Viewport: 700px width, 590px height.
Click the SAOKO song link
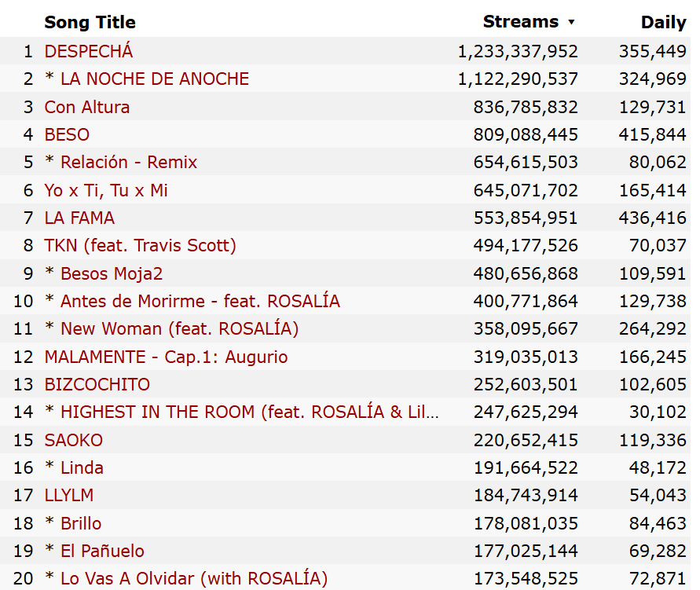point(74,440)
